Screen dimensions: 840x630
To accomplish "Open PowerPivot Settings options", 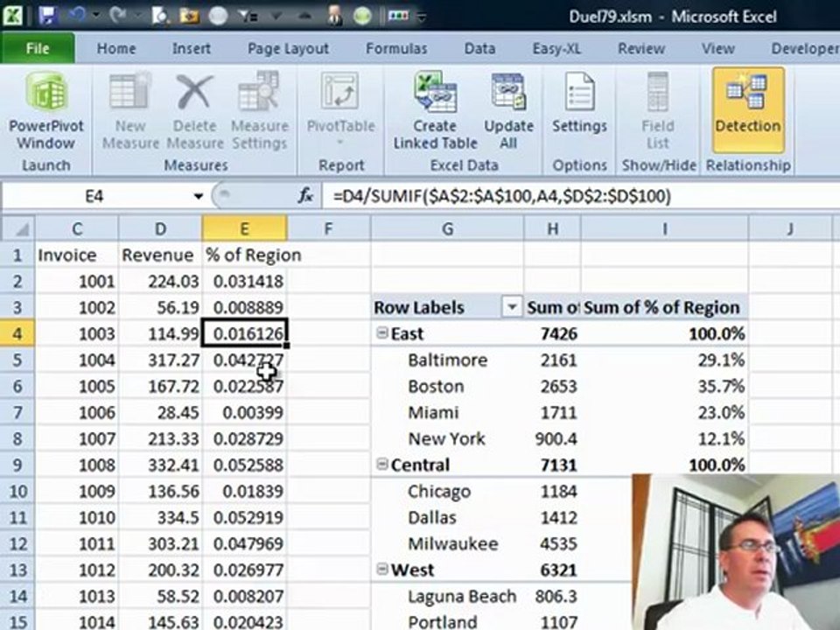I will (x=579, y=104).
